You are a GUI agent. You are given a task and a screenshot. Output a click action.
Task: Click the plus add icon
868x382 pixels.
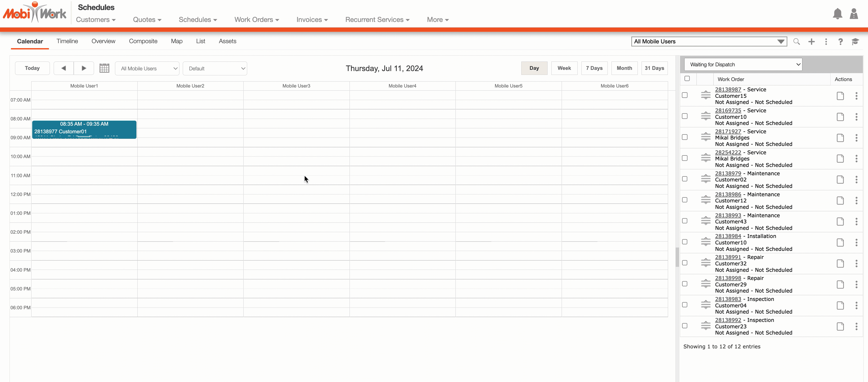pos(811,41)
